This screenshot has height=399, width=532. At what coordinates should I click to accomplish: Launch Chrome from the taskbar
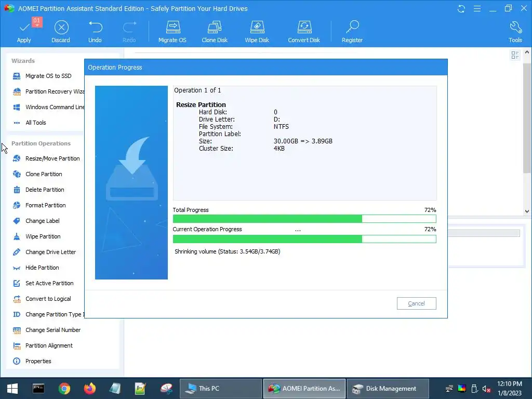tap(64, 389)
